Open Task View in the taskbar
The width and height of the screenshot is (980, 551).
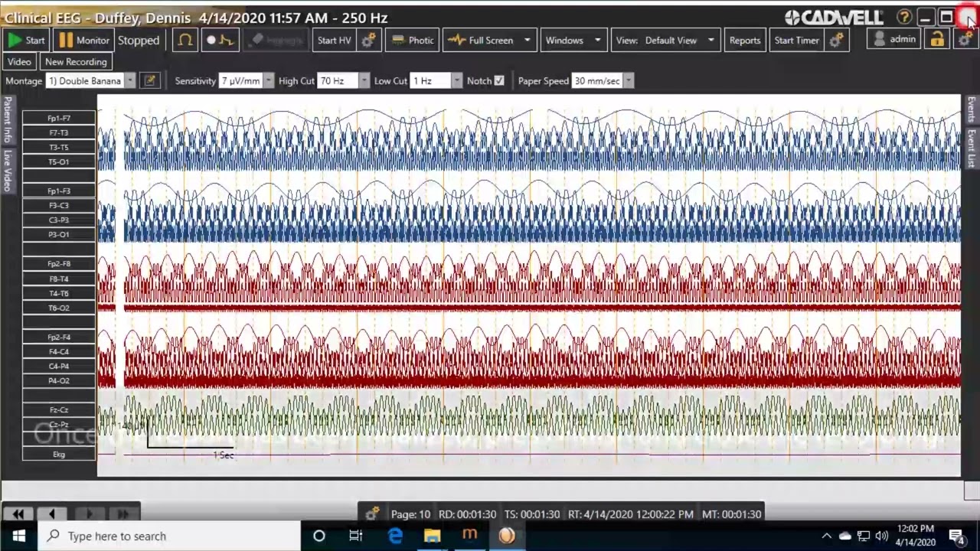(x=356, y=536)
